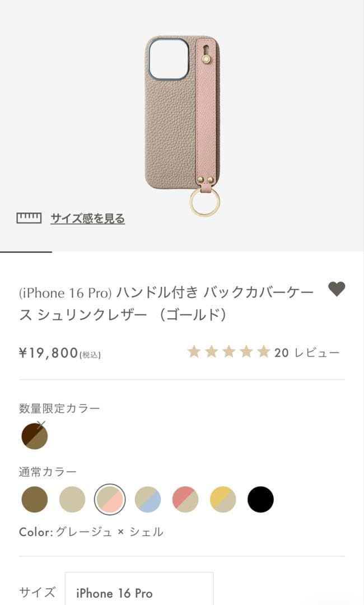The image size is (364, 605).
Task: Open the サイズ感を見る link
Action: (x=88, y=218)
